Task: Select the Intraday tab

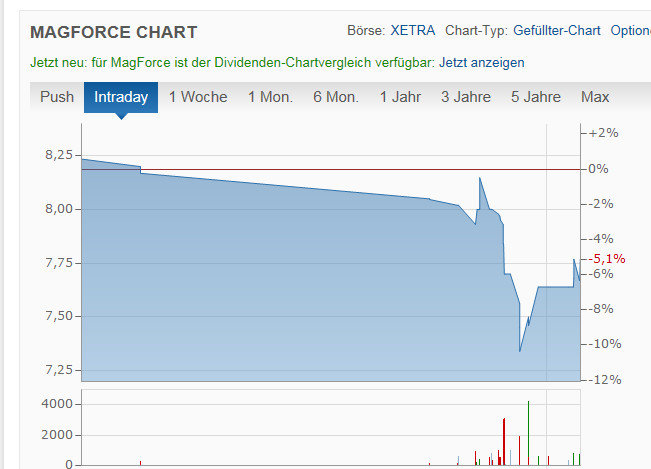Action: (x=121, y=97)
